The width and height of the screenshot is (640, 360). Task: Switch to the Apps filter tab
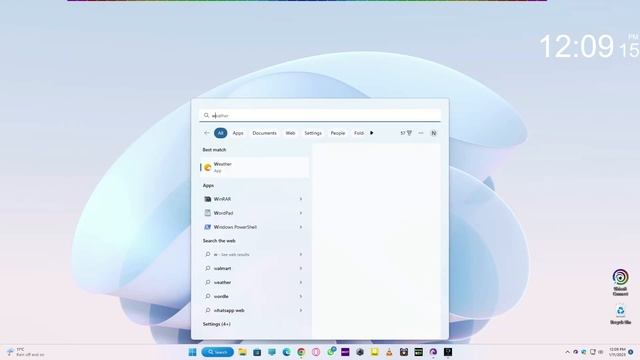pos(238,133)
